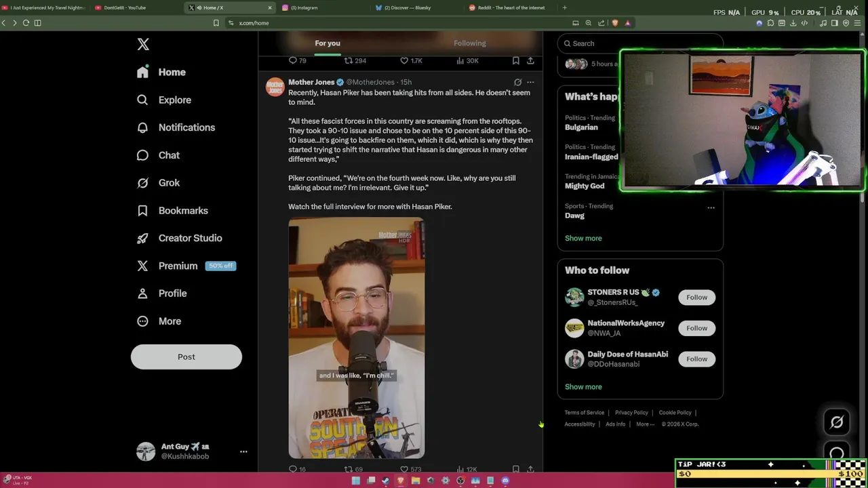
Task: Open OBS Studio from the taskbar
Action: point(460,481)
